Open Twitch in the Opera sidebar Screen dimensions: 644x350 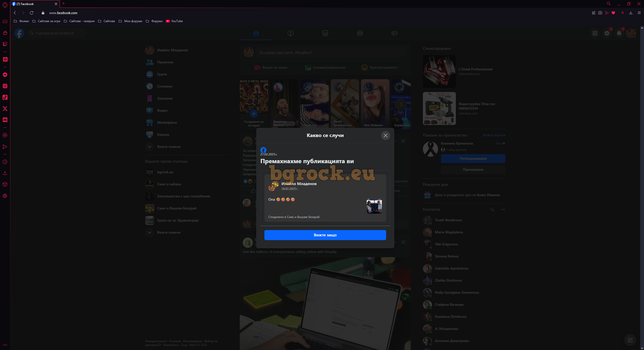coord(5,44)
